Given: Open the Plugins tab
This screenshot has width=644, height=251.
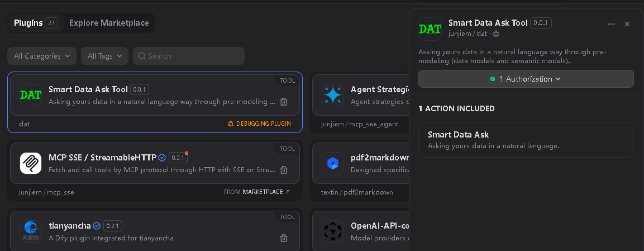Looking at the screenshot, I should pyautogui.click(x=36, y=23).
